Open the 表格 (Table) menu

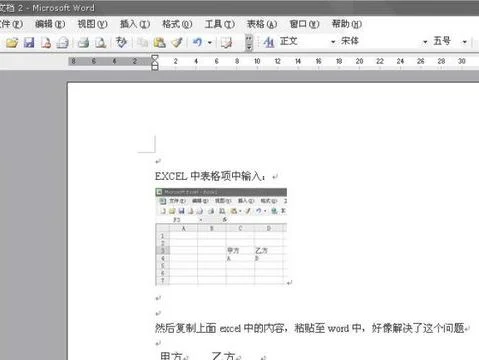click(x=262, y=24)
